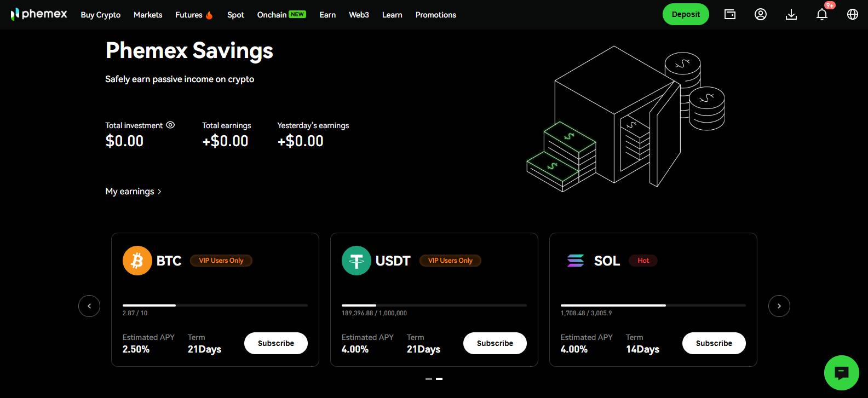This screenshot has height=398, width=868.
Task: Click the Futures fire icon
Action: (x=209, y=15)
